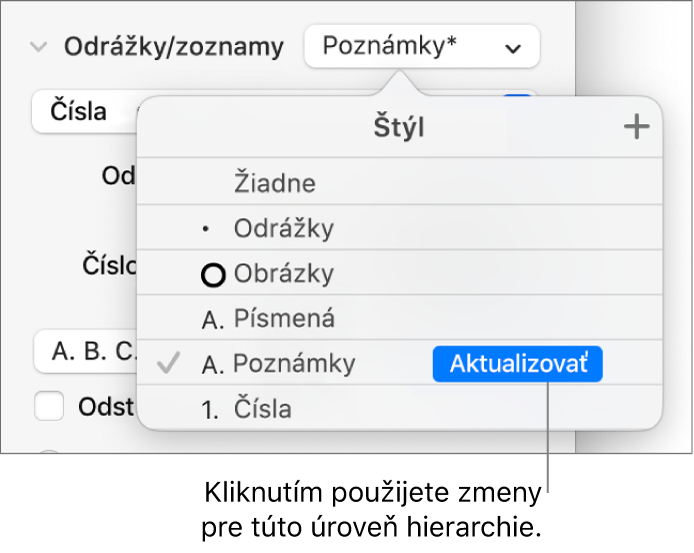Click the circle image bullet icon beside Obrázky
694x553 pixels.
click(214, 275)
